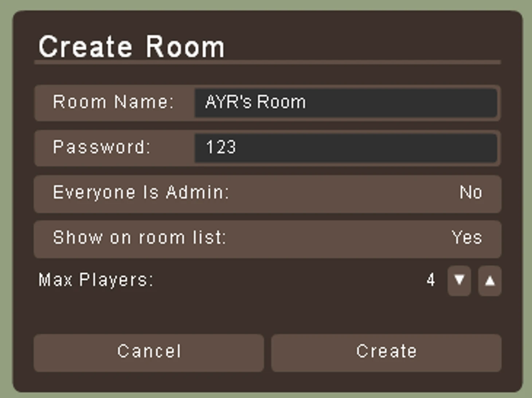Select the Password label
This screenshot has width=532, height=398.
tap(102, 147)
